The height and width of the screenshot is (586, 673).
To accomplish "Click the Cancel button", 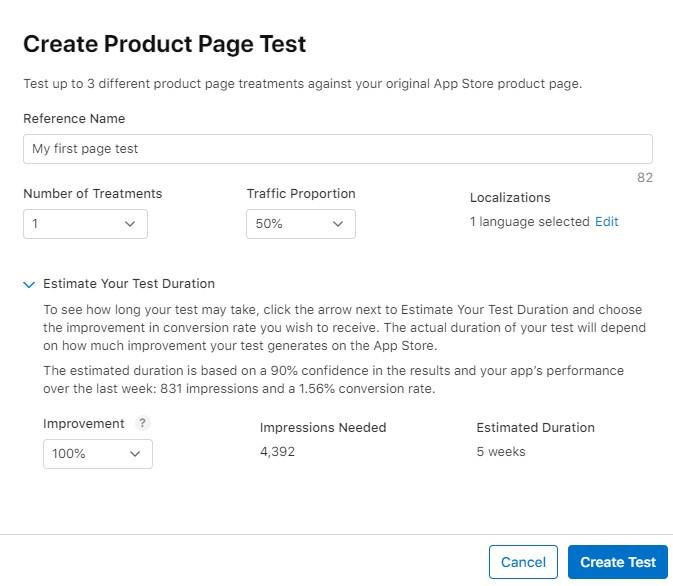I will click(x=523, y=562).
